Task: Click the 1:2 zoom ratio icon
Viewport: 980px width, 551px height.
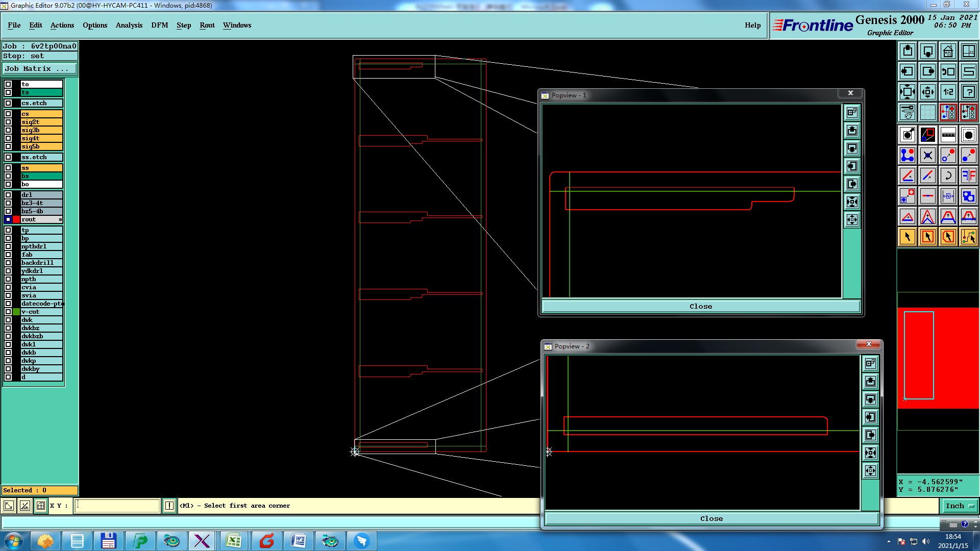Action: tap(948, 92)
